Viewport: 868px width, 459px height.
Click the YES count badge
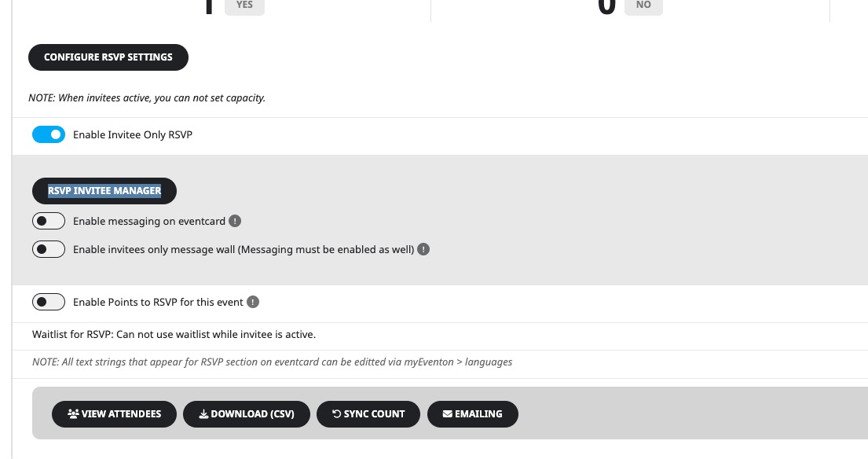point(244,6)
